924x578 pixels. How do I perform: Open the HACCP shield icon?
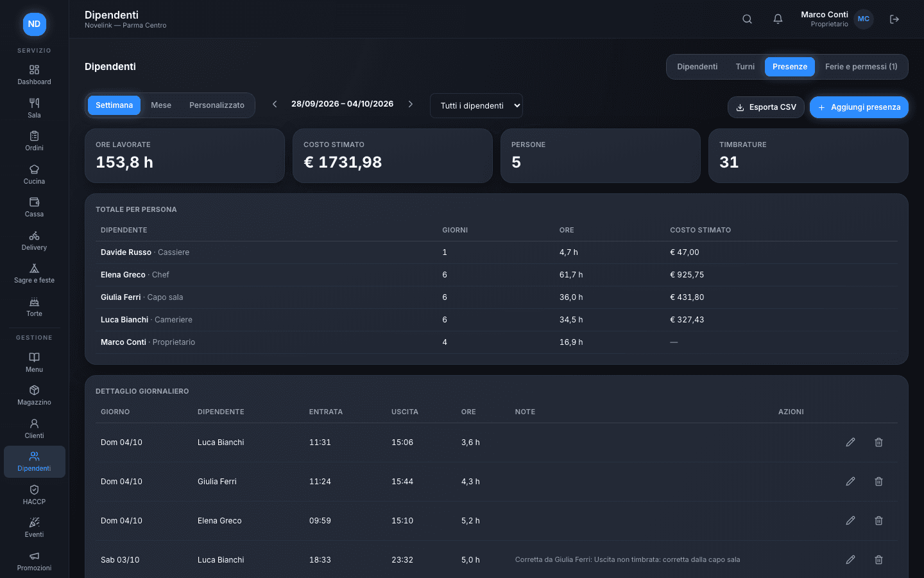(34, 495)
